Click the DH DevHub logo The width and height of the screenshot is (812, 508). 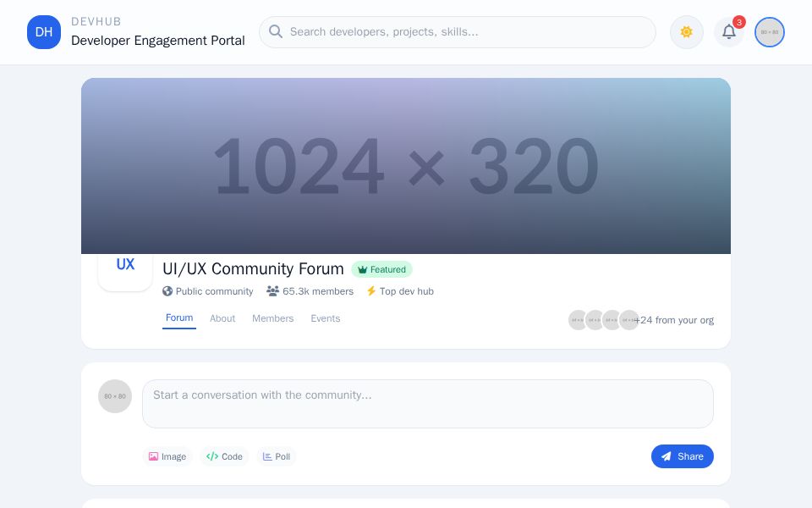click(x=44, y=32)
